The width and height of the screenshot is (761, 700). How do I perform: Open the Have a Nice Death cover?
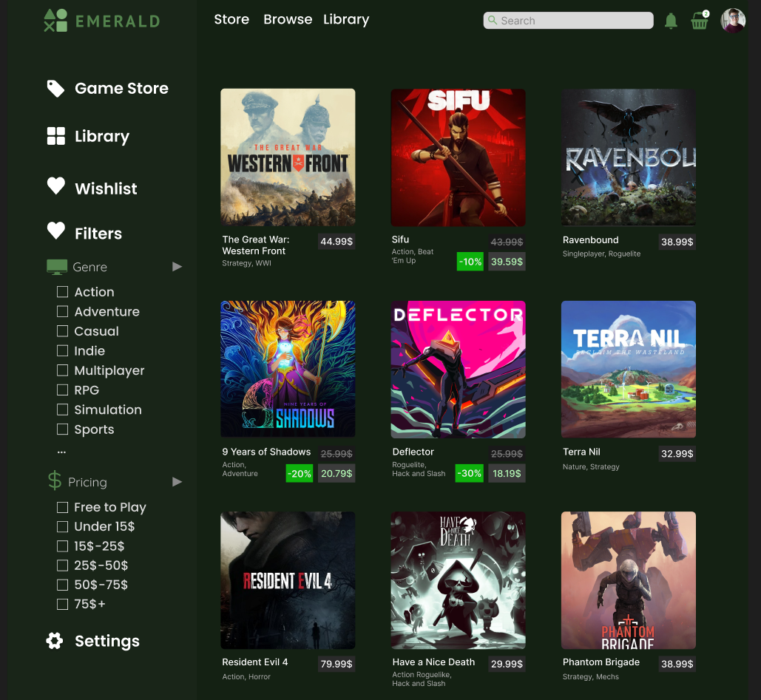click(459, 580)
